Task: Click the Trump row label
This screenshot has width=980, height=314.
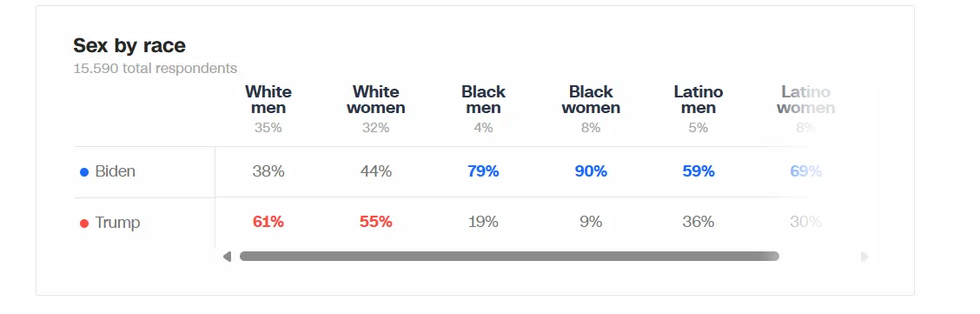Action: point(117,223)
